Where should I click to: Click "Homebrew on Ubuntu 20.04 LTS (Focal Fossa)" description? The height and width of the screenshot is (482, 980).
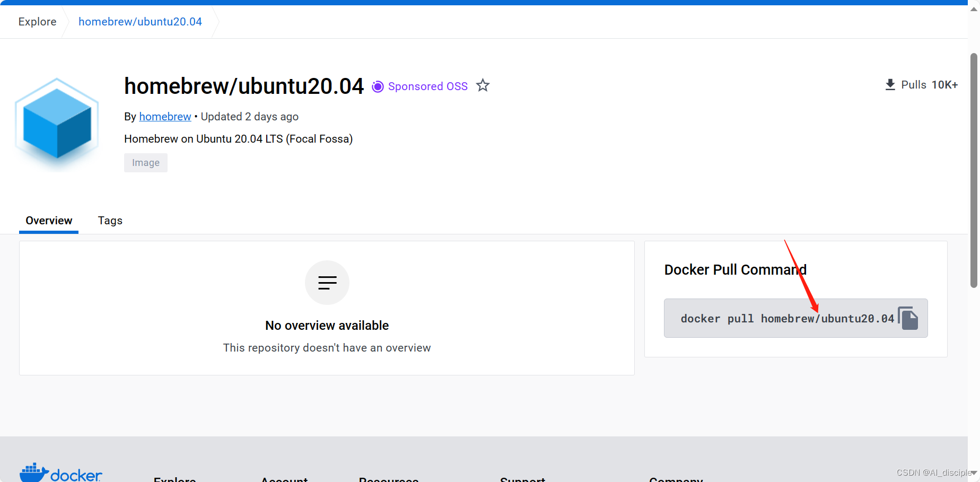click(239, 139)
